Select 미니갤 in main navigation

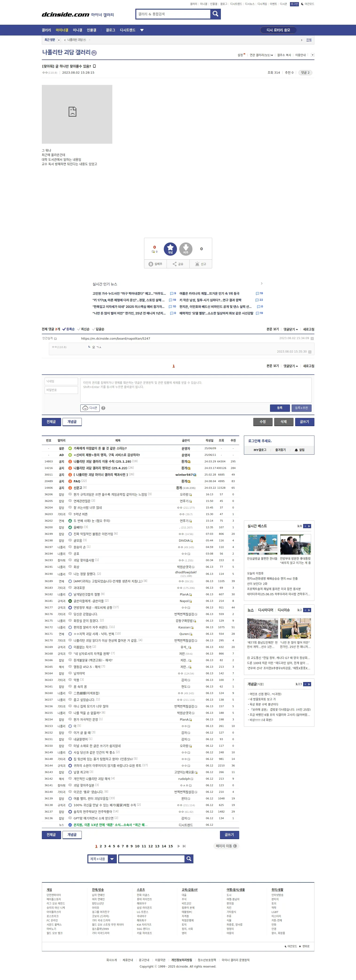click(78, 30)
